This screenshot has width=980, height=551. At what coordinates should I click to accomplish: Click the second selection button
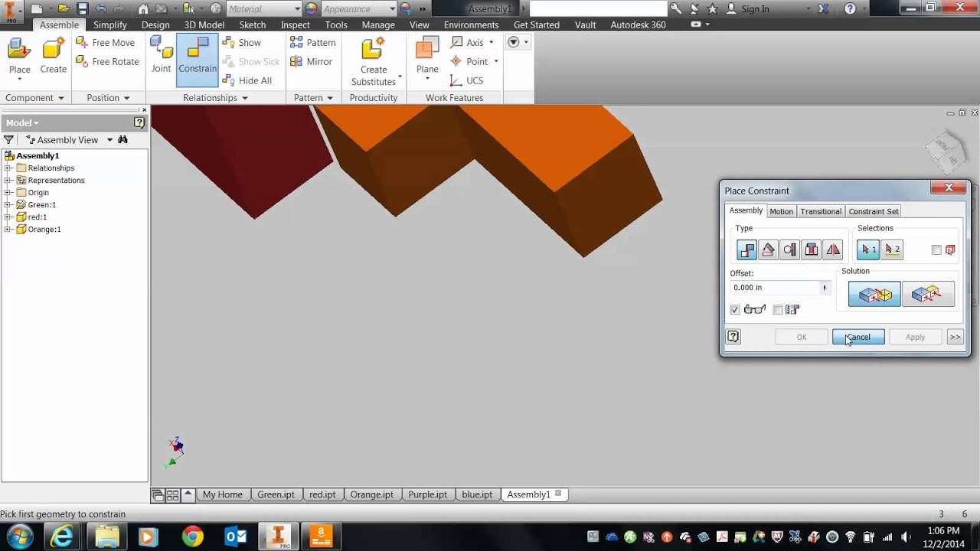(x=892, y=249)
